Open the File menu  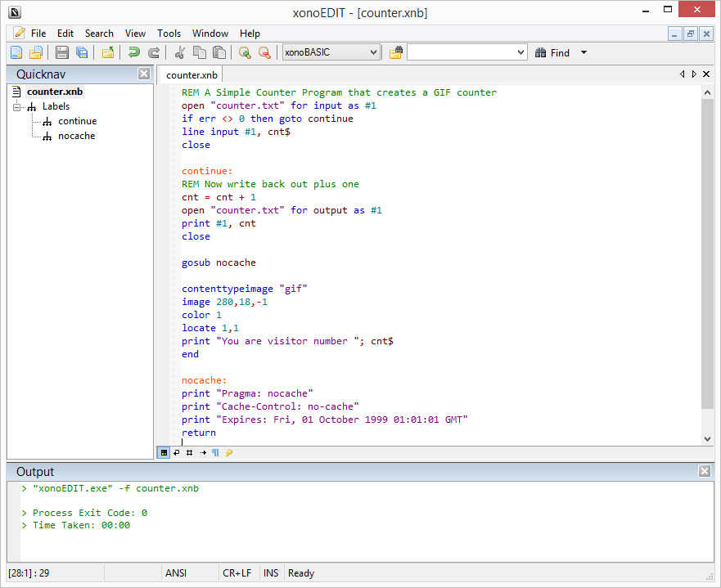(38, 34)
